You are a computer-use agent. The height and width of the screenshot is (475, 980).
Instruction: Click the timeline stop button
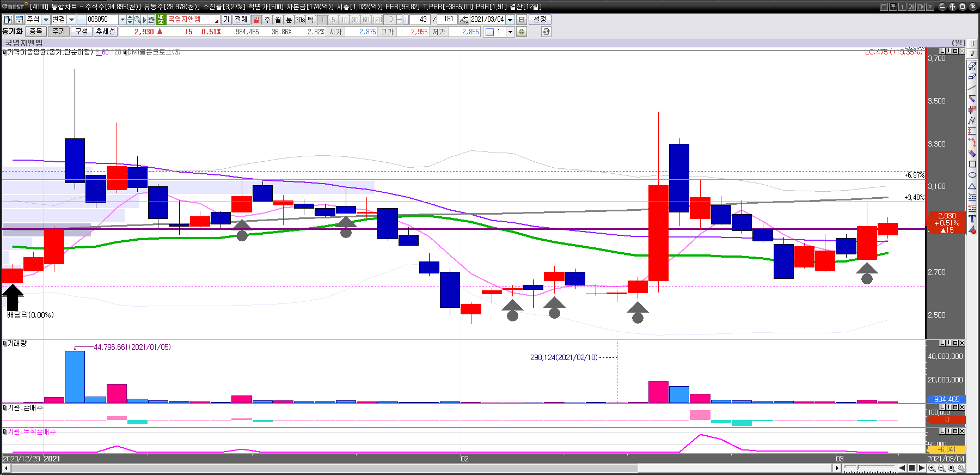pos(912,468)
